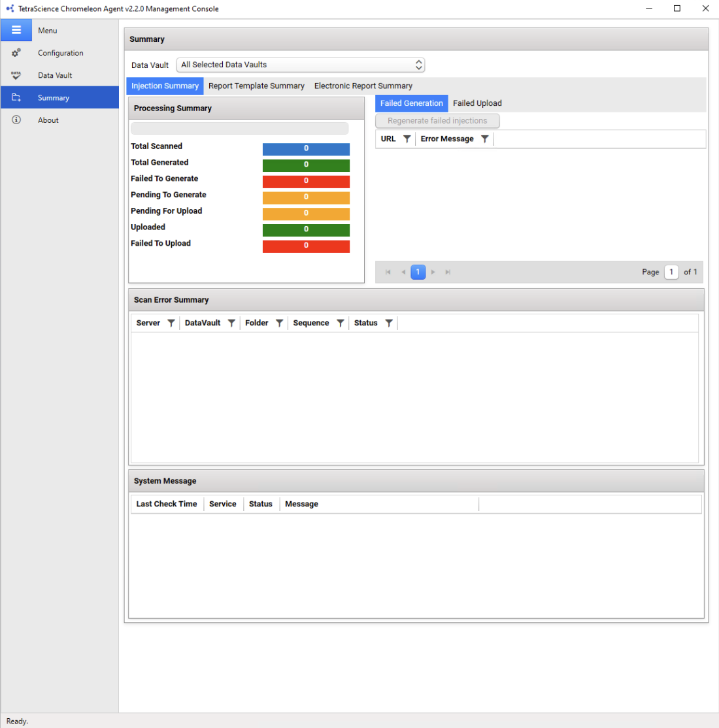
Task: Click the Total Generated green bar
Action: click(306, 165)
